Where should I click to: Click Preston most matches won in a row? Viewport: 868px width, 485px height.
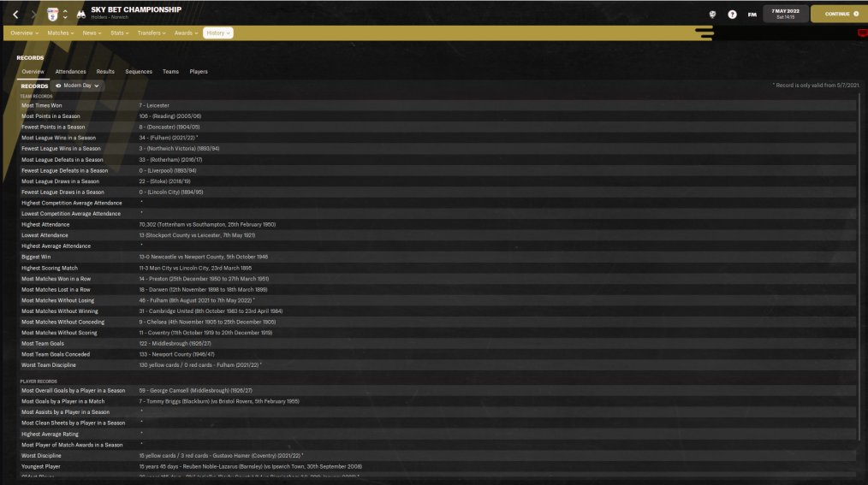click(204, 279)
